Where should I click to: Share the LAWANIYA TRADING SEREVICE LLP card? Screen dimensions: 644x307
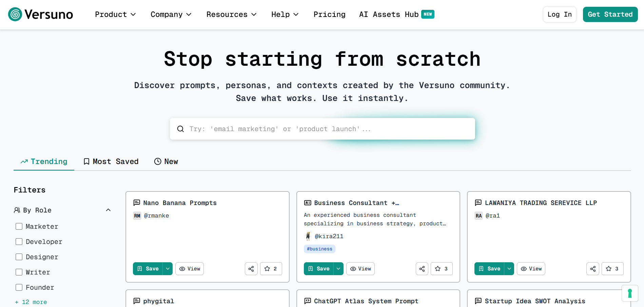593,269
